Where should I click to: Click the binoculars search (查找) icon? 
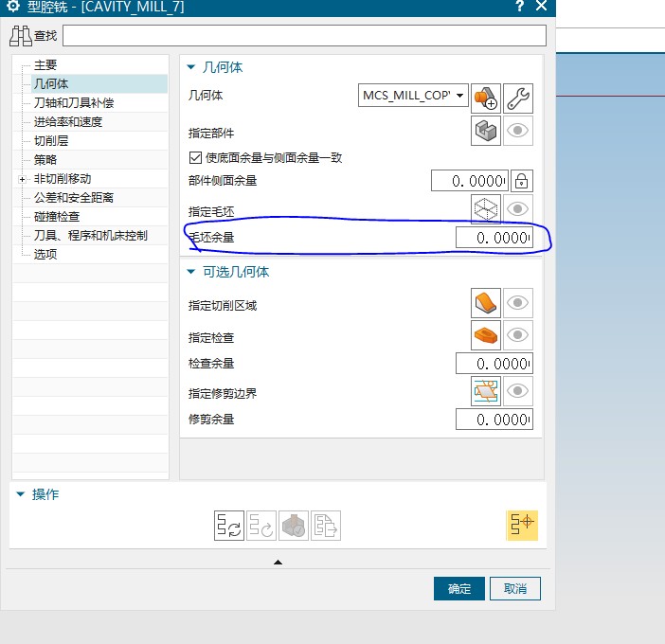[x=20, y=36]
